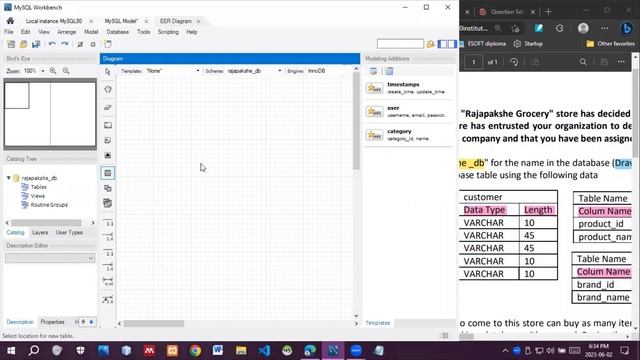
Task: Open the Zoom percentage dropdown
Action: click(x=42, y=71)
